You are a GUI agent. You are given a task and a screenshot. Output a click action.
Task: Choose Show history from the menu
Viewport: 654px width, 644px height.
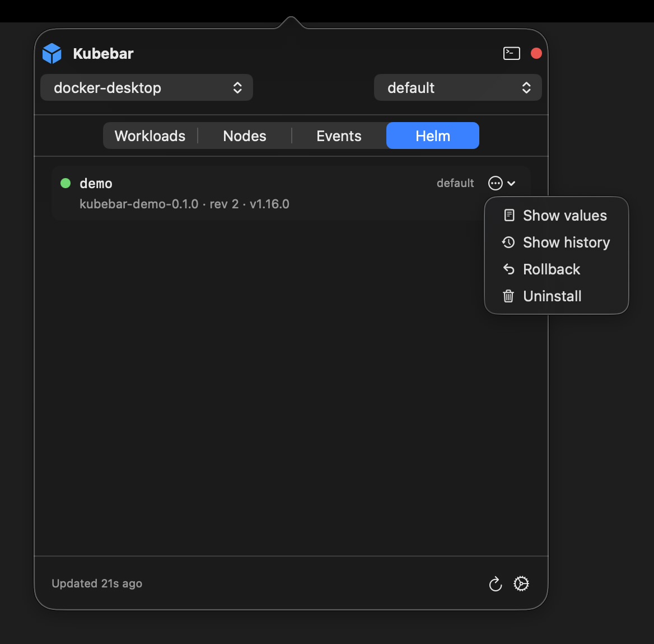coord(556,242)
